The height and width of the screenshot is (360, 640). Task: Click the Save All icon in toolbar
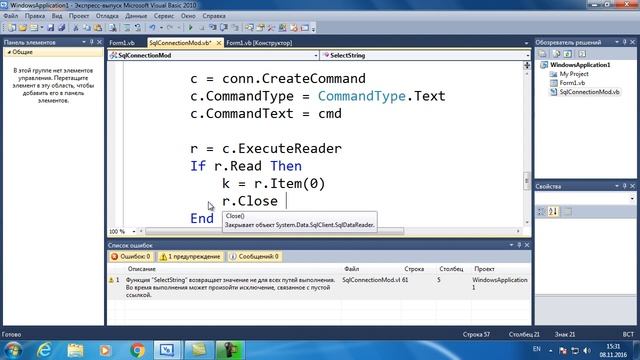click(62, 28)
